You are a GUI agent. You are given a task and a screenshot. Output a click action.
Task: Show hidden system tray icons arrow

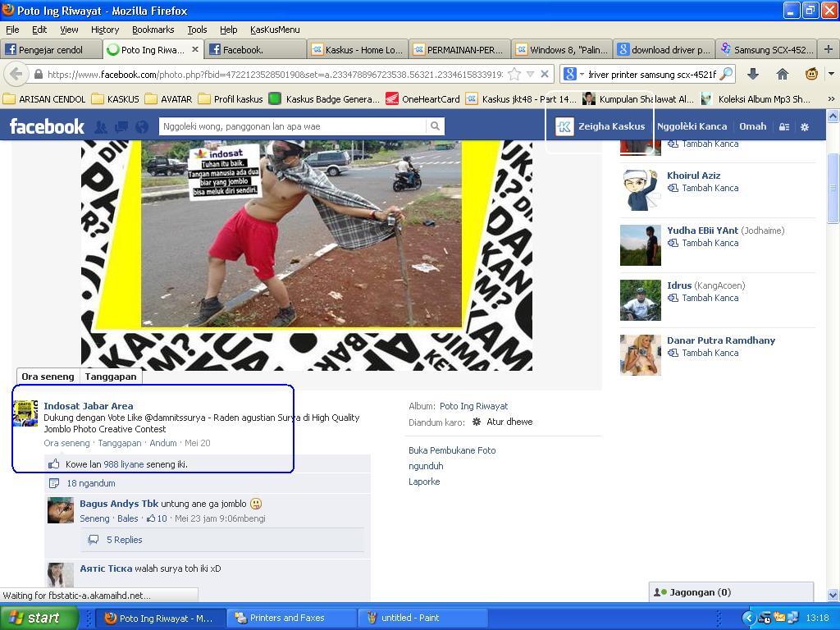748,618
